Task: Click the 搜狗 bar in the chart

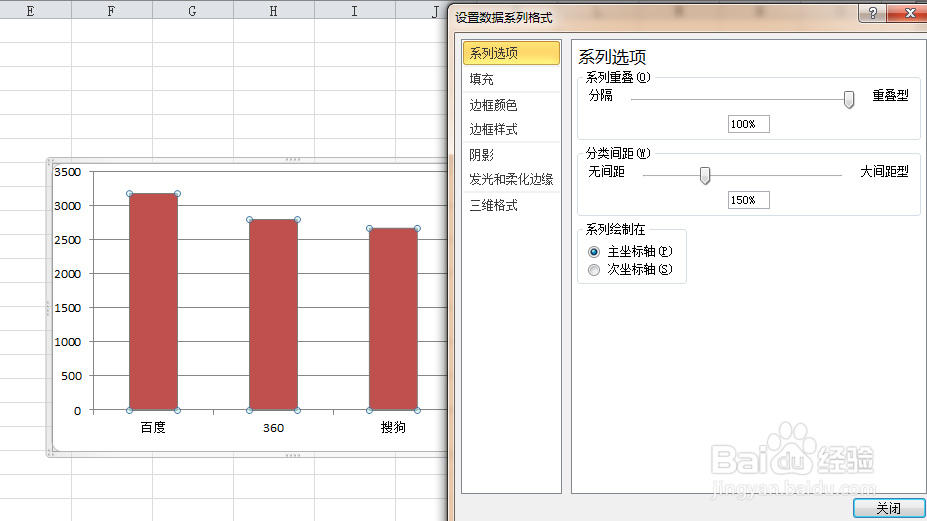Action: click(x=393, y=319)
